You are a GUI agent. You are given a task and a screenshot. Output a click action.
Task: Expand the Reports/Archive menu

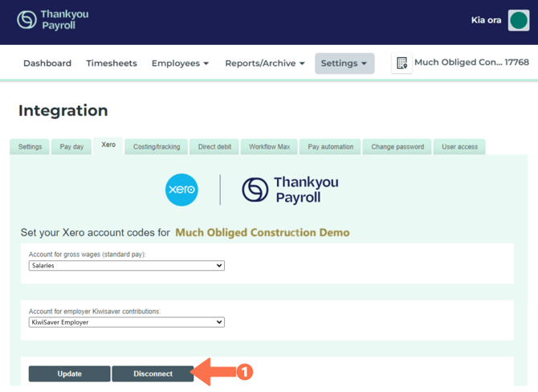tap(265, 63)
